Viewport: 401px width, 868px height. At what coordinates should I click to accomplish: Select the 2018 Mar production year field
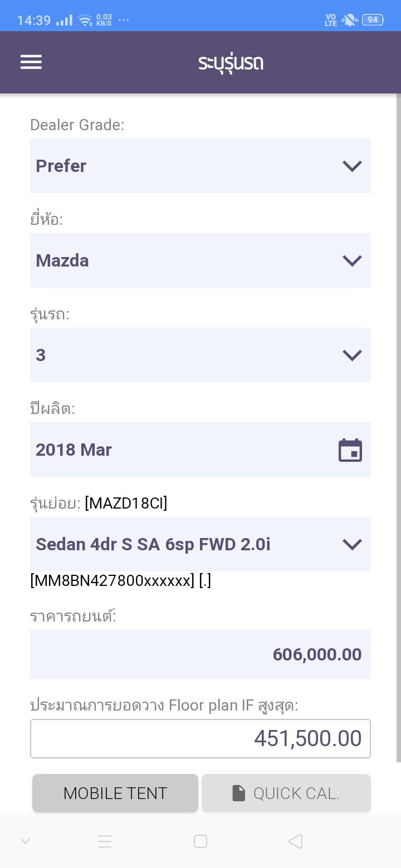(184, 450)
